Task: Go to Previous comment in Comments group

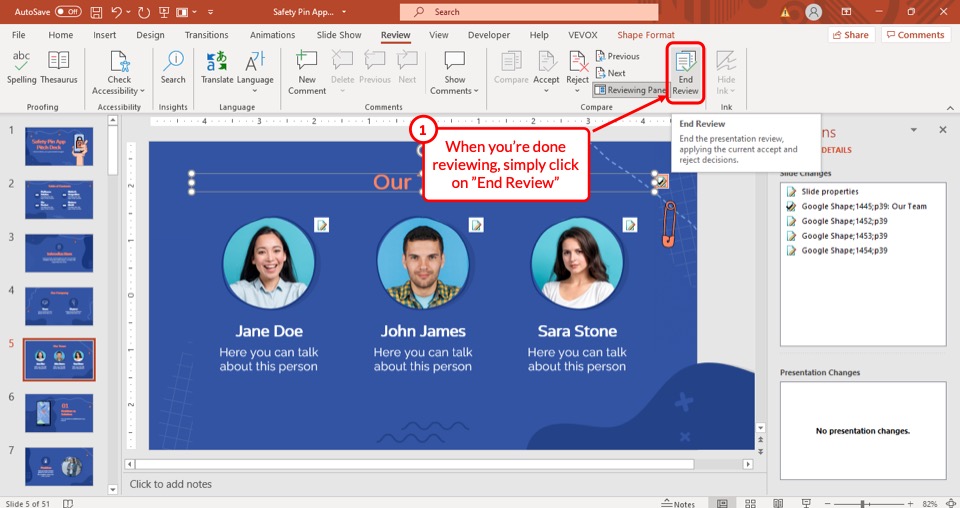Action: [x=375, y=67]
